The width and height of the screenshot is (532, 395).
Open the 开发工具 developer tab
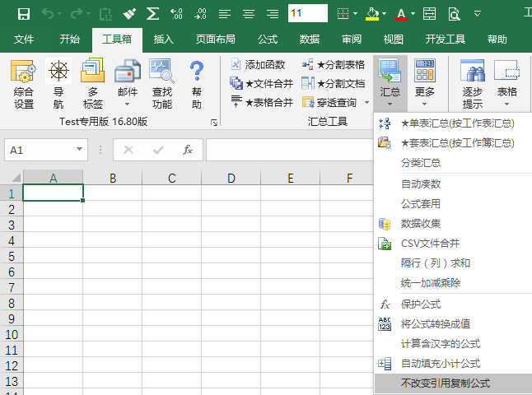tap(446, 39)
